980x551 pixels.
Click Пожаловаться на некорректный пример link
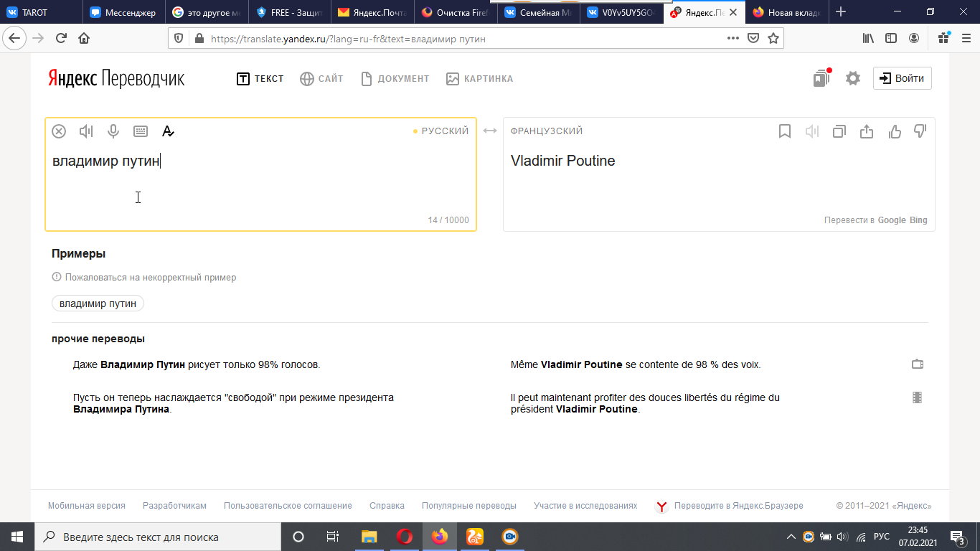(x=144, y=277)
